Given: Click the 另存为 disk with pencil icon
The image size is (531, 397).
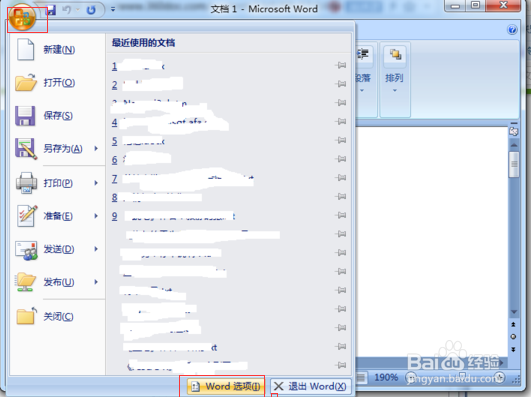Looking at the screenshot, I should point(26,149).
